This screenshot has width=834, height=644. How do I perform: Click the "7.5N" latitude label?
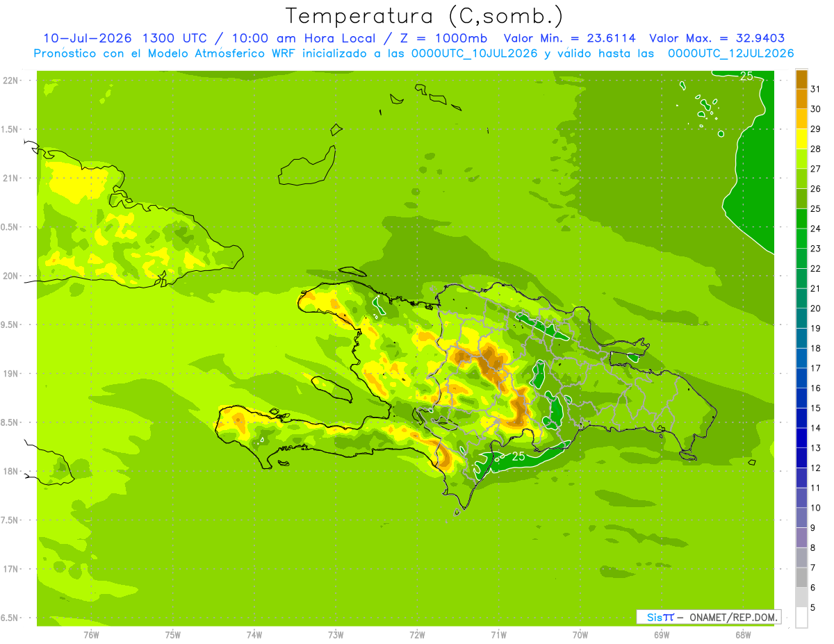(10, 520)
